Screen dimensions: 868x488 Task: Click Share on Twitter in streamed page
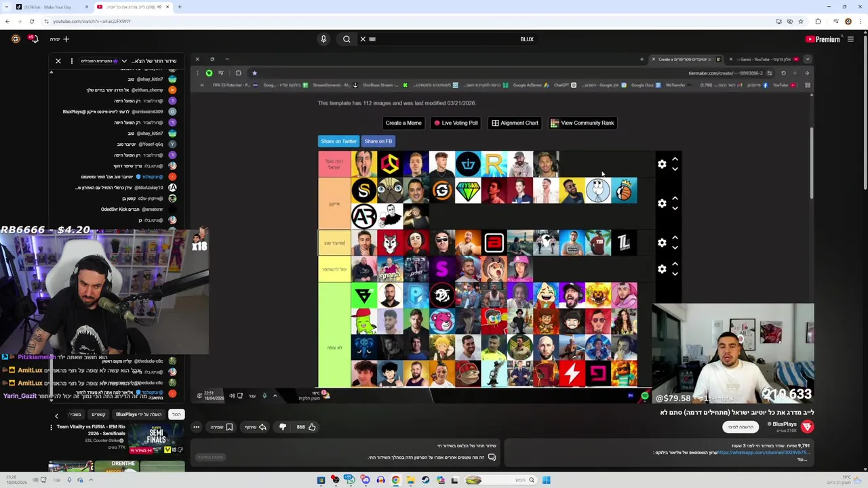338,141
